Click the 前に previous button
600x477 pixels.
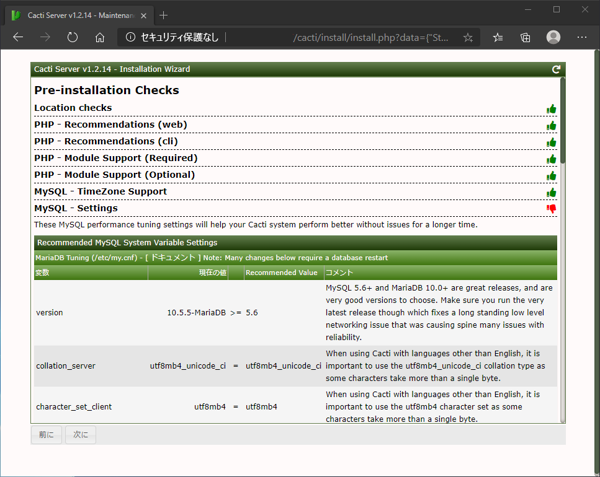pyautogui.click(x=46, y=435)
